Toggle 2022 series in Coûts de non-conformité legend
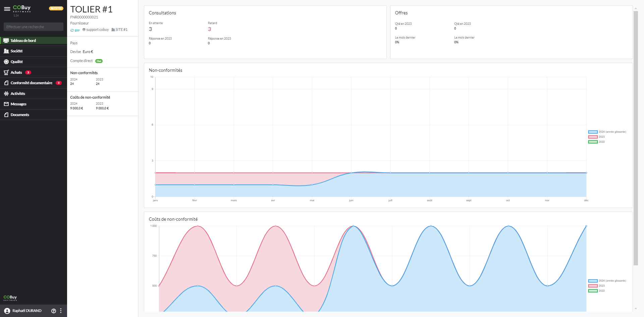Screen dimensions: 644x317 [x=593, y=291]
